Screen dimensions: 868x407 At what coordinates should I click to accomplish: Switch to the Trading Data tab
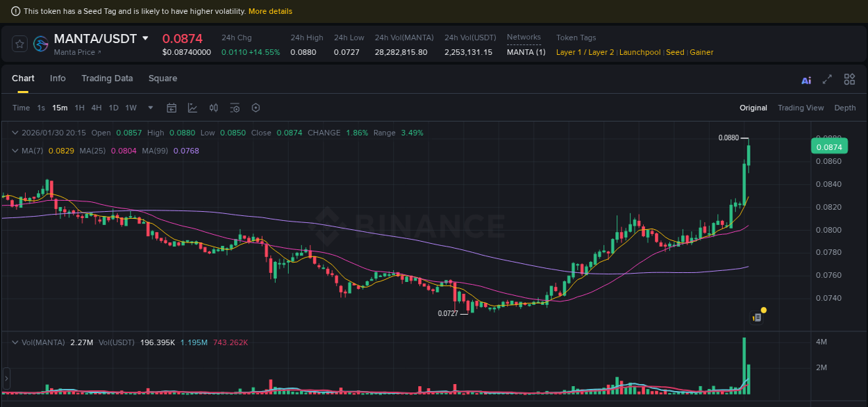107,78
